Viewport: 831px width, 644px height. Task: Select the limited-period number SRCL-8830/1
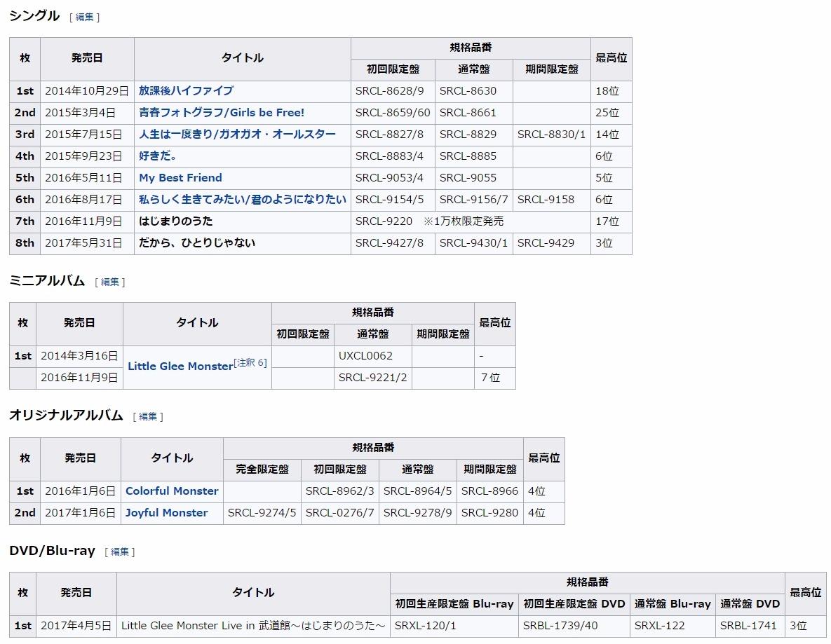(552, 134)
